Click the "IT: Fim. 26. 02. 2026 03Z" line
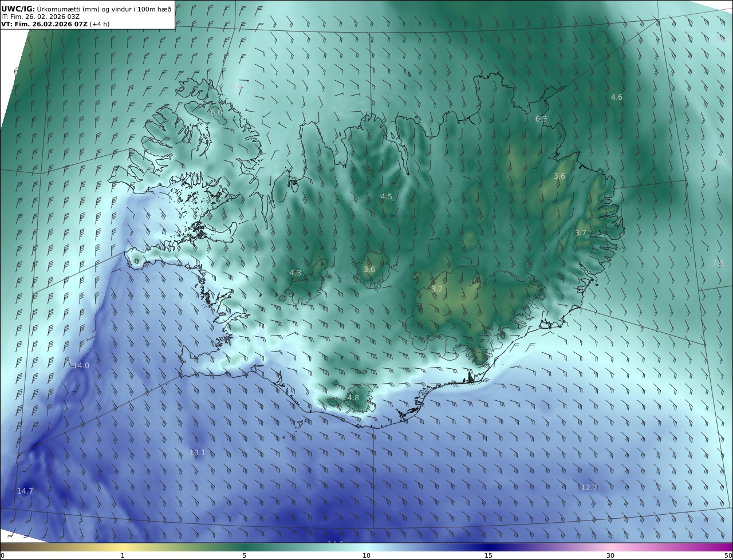733x560 pixels. pyautogui.click(x=41, y=17)
